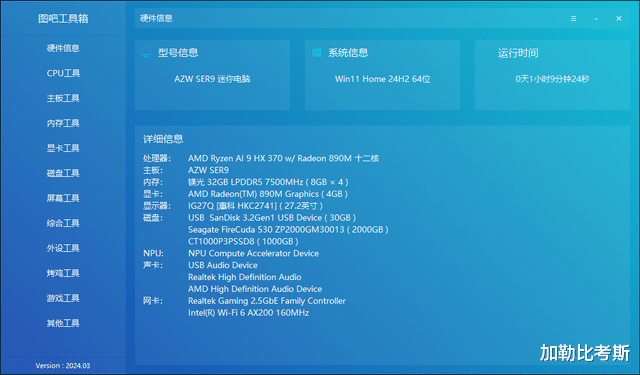The width and height of the screenshot is (640, 375).
Task: Open 综合工具 in the sidebar
Action: [x=63, y=223]
